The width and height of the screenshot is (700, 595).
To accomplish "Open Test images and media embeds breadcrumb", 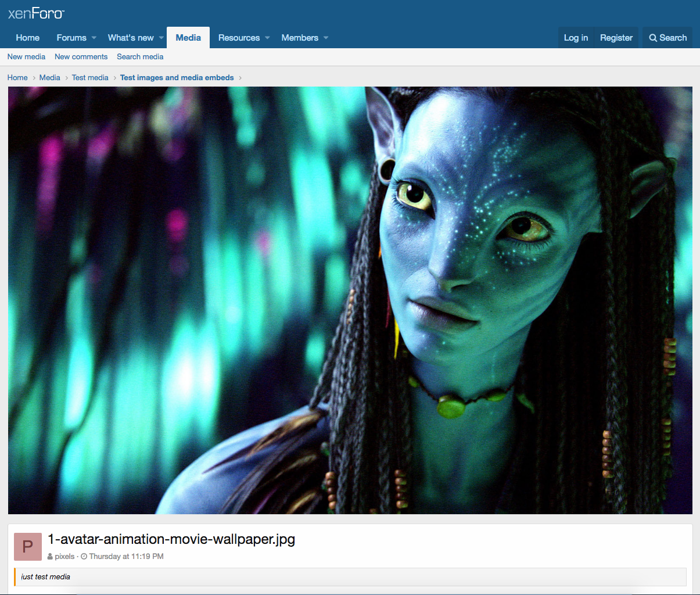I will point(177,77).
